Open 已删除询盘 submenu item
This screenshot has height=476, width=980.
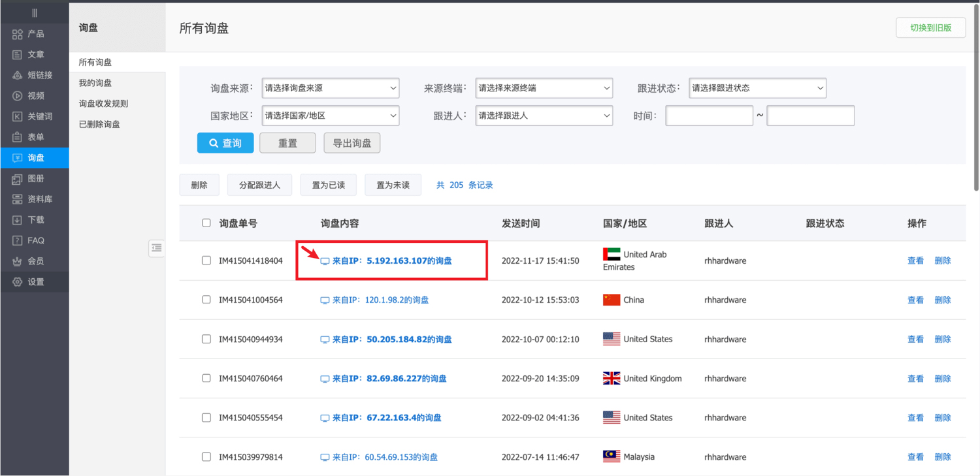pyautogui.click(x=99, y=124)
